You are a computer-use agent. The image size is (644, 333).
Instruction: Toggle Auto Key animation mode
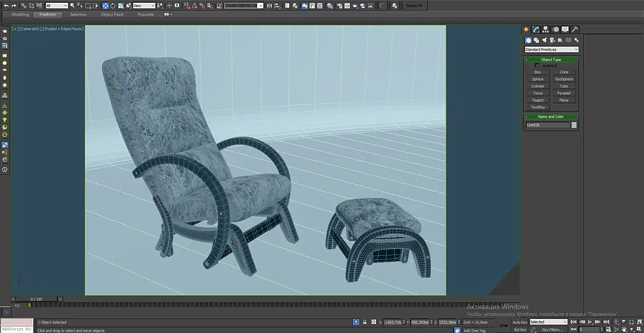(x=520, y=322)
